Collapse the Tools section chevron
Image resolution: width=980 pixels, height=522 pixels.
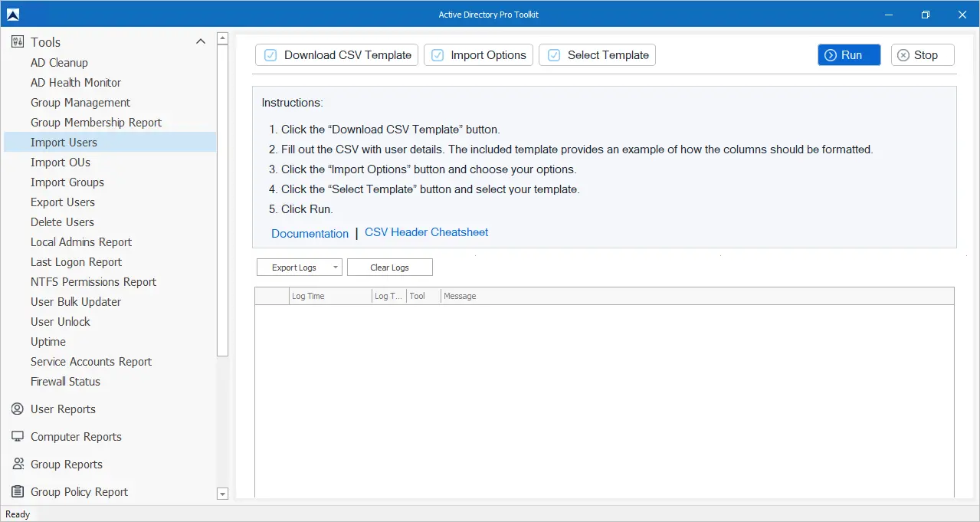point(201,42)
